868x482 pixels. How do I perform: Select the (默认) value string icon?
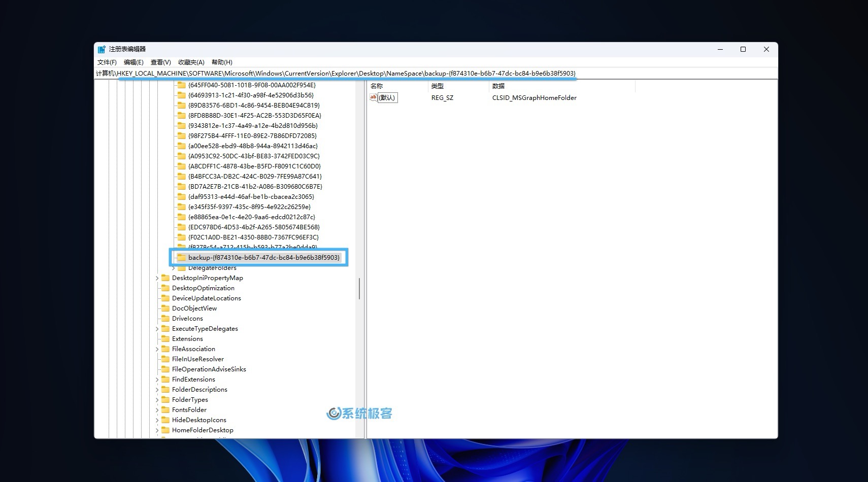(x=374, y=97)
